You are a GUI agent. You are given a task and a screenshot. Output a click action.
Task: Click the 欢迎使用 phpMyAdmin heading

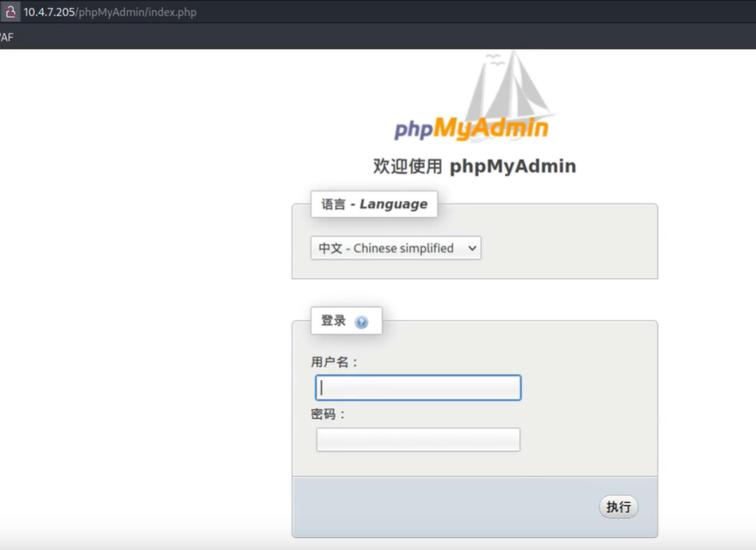pos(474,166)
